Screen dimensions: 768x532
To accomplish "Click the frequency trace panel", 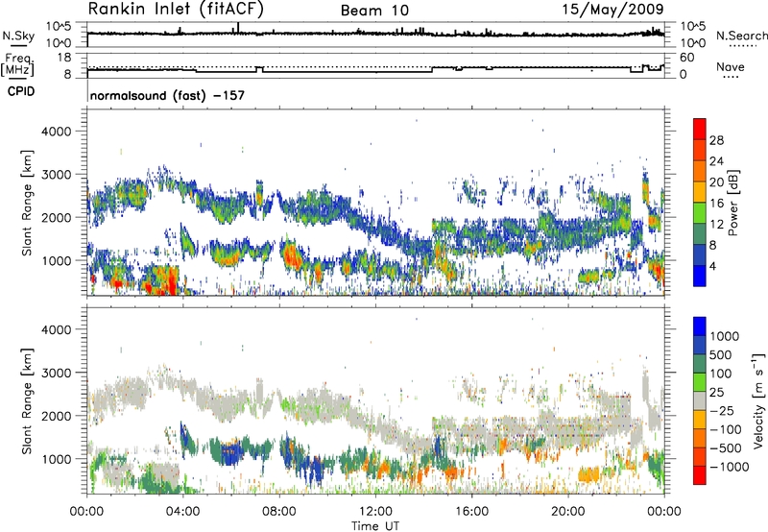I will 375,65.
